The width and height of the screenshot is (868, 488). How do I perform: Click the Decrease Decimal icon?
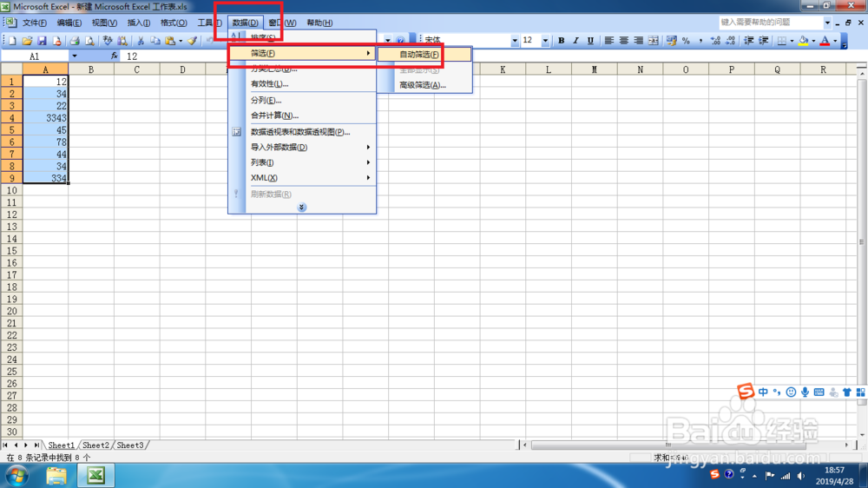[730, 41]
